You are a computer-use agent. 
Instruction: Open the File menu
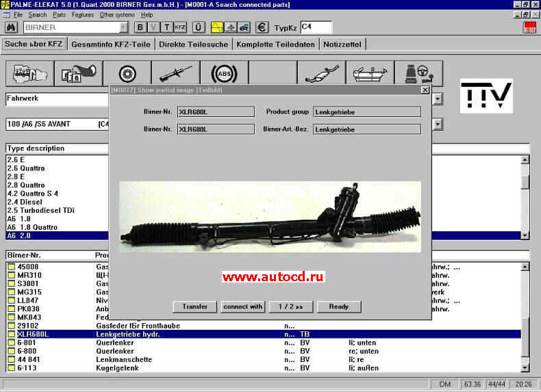click(x=18, y=15)
